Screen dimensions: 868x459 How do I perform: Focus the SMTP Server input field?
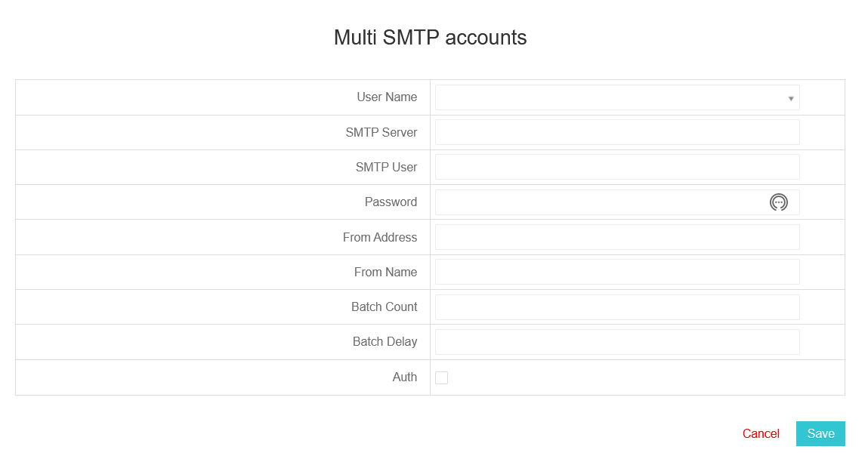(617, 132)
